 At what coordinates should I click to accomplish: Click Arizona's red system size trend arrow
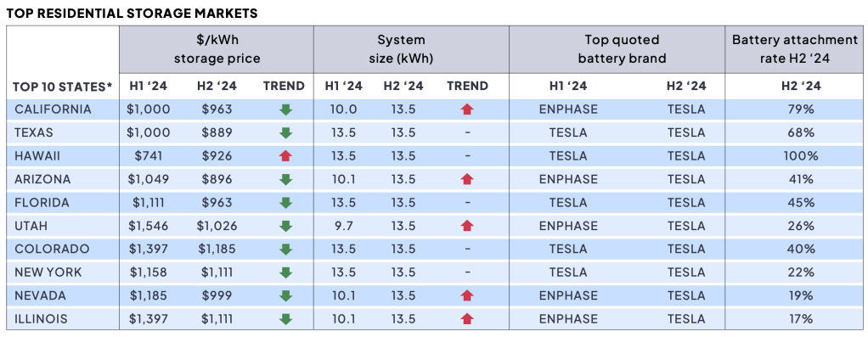(467, 179)
